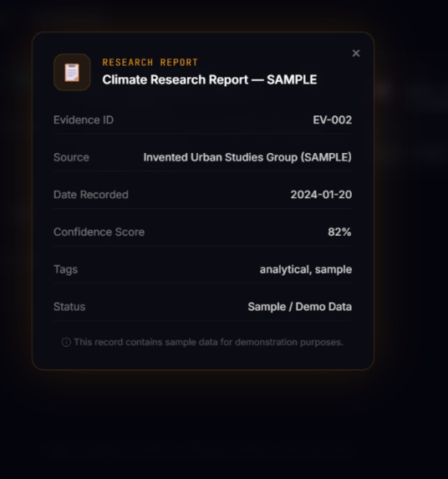448x479 pixels.
Task: Click the Confidence Score label
Action: tap(99, 232)
